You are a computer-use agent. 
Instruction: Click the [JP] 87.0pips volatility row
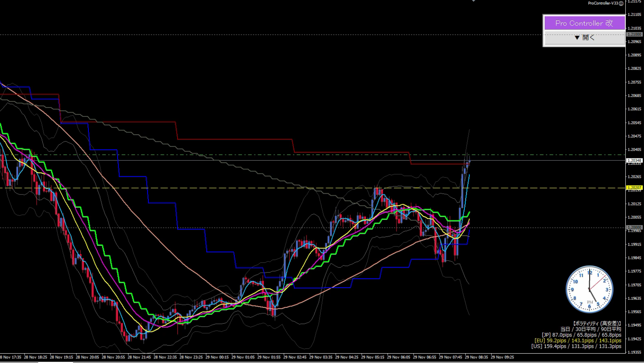click(582, 335)
